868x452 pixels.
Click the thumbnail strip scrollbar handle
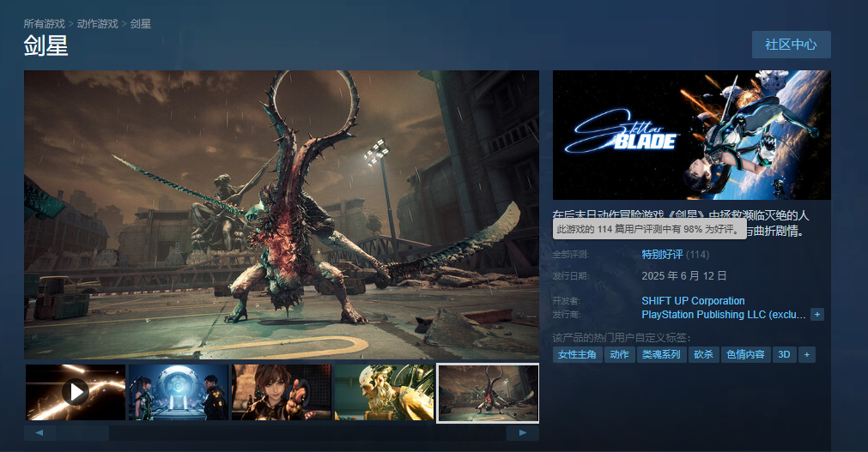click(x=82, y=432)
